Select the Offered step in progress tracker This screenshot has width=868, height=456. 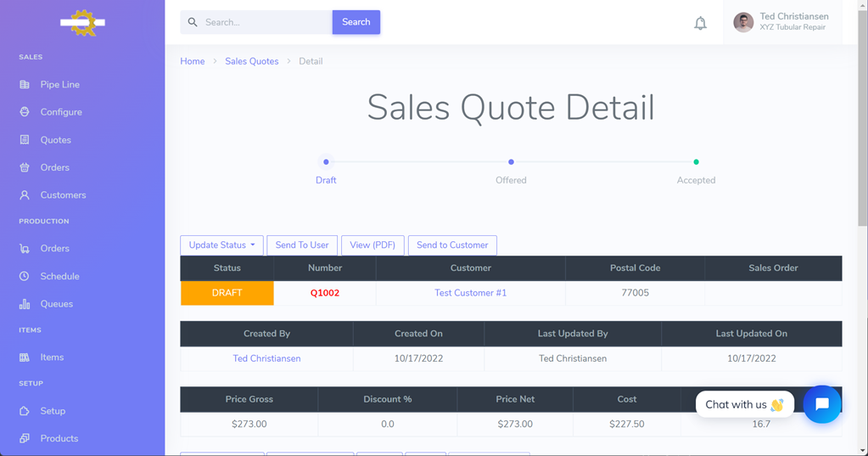tap(511, 162)
